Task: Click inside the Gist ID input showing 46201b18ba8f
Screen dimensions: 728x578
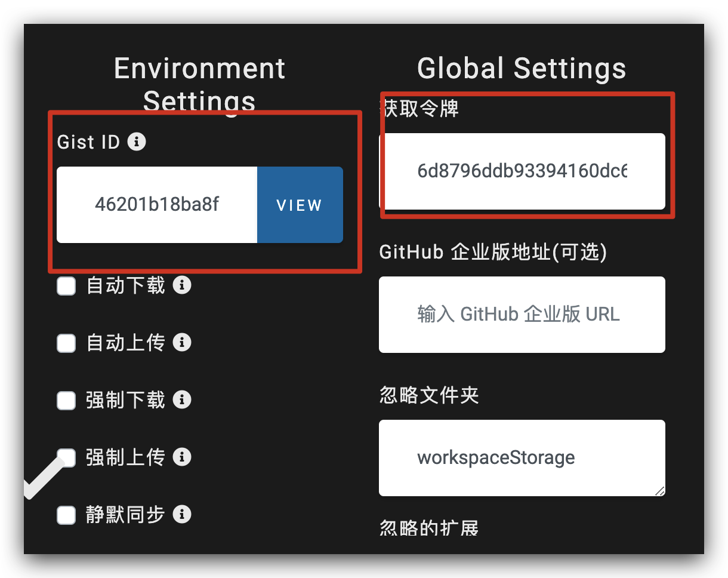Action: point(156,205)
